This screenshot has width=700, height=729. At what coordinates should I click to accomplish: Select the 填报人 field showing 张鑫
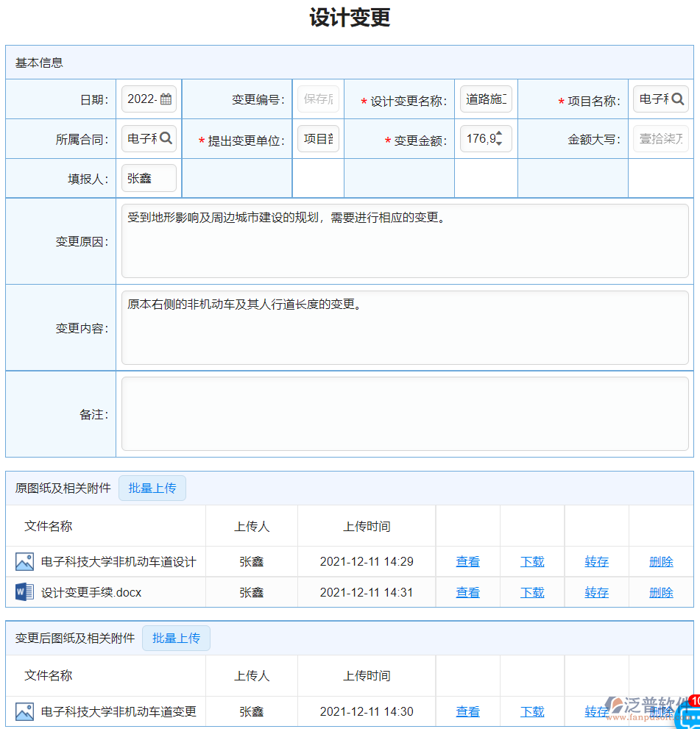pos(149,177)
